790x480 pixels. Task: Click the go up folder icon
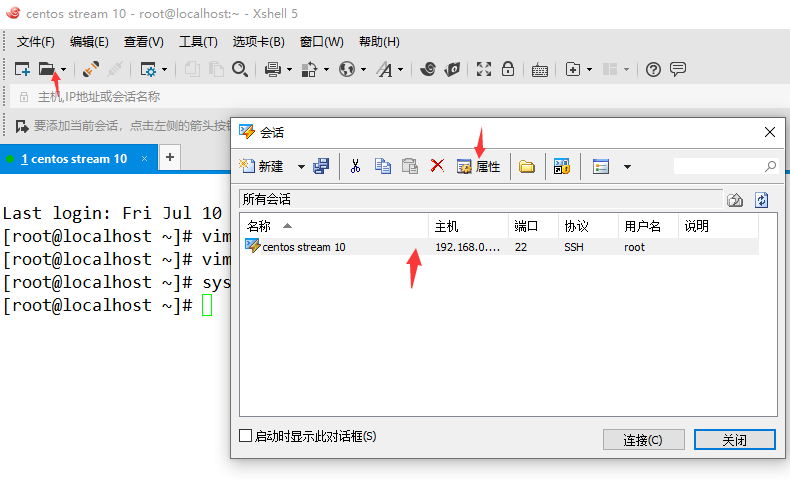coord(735,200)
